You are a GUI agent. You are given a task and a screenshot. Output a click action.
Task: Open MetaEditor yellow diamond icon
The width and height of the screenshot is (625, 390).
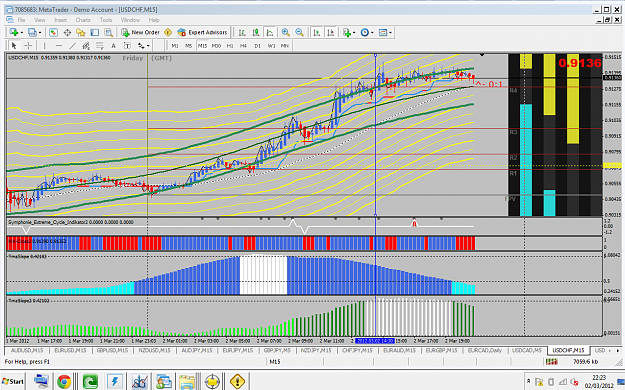[168, 32]
